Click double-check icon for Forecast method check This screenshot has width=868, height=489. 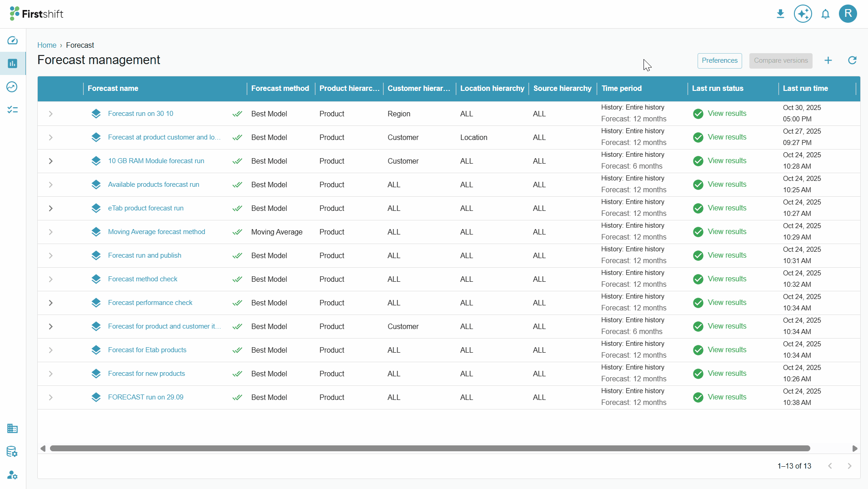coord(237,279)
